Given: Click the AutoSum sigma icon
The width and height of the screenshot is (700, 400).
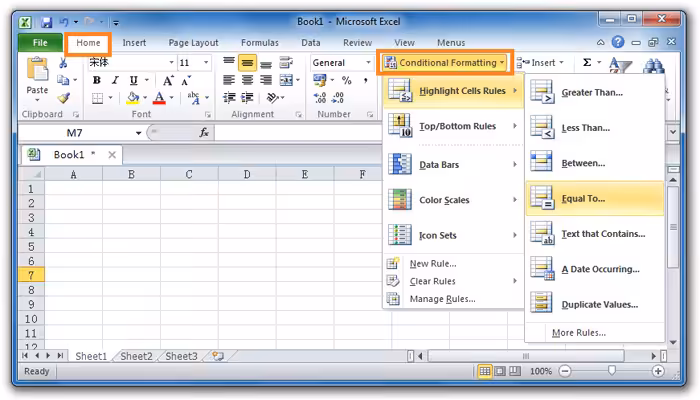Looking at the screenshot, I should 587,62.
